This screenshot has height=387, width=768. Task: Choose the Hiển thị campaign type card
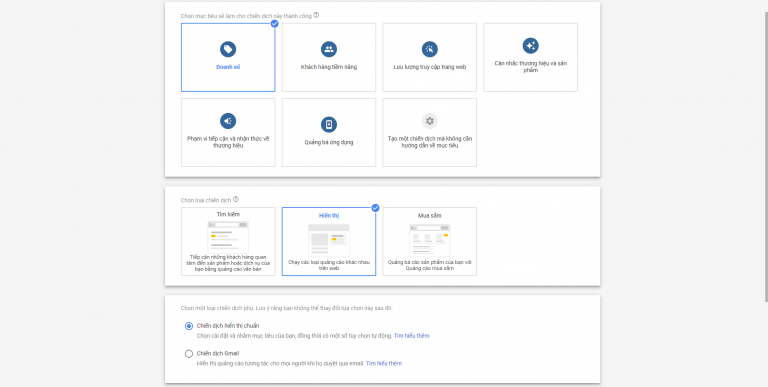coord(329,242)
